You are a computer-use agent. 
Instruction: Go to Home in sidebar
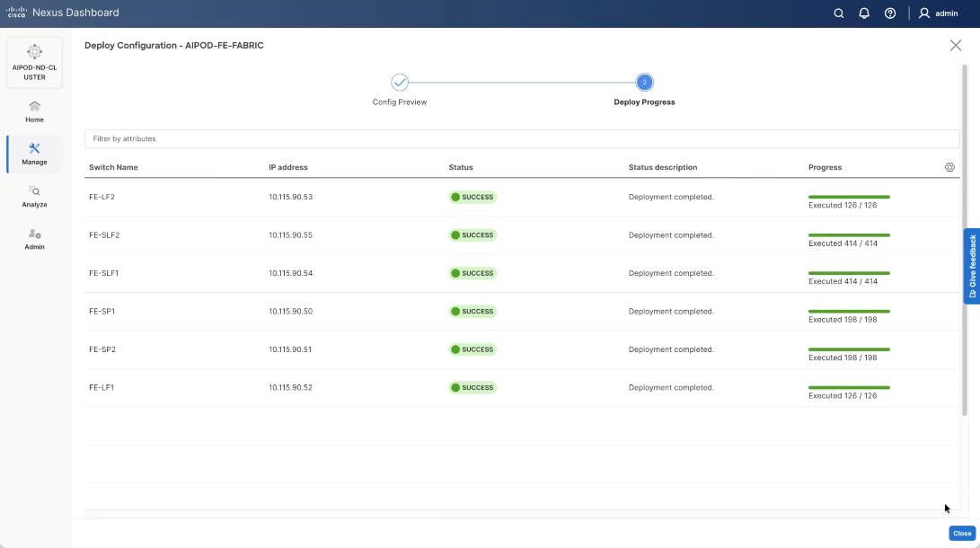[34, 111]
